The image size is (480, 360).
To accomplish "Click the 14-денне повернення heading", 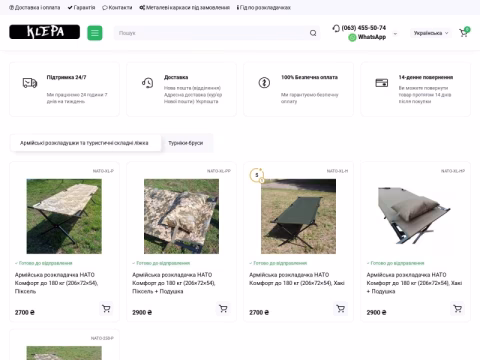I will coord(426,77).
